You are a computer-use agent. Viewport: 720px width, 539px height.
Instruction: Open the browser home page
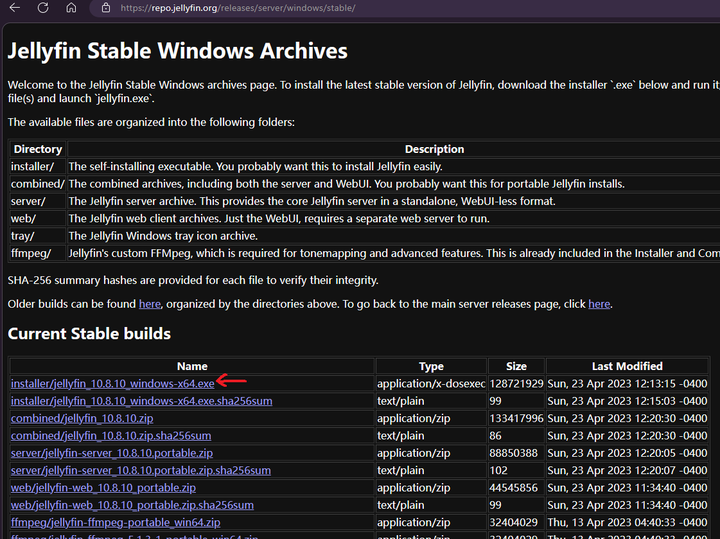click(x=71, y=8)
